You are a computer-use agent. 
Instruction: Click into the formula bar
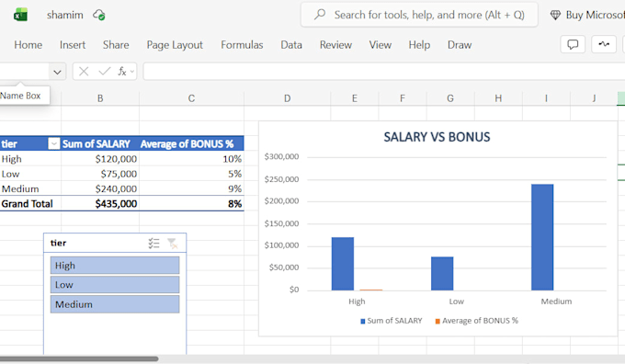click(384, 72)
